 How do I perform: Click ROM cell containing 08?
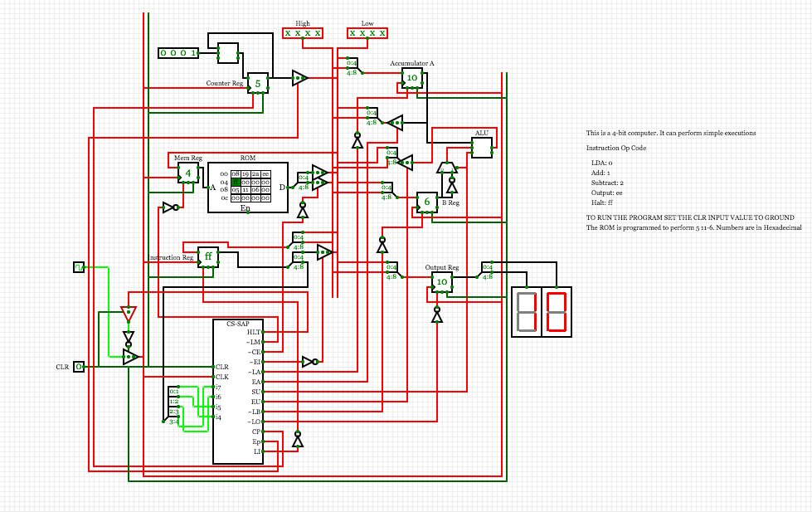[x=236, y=174]
